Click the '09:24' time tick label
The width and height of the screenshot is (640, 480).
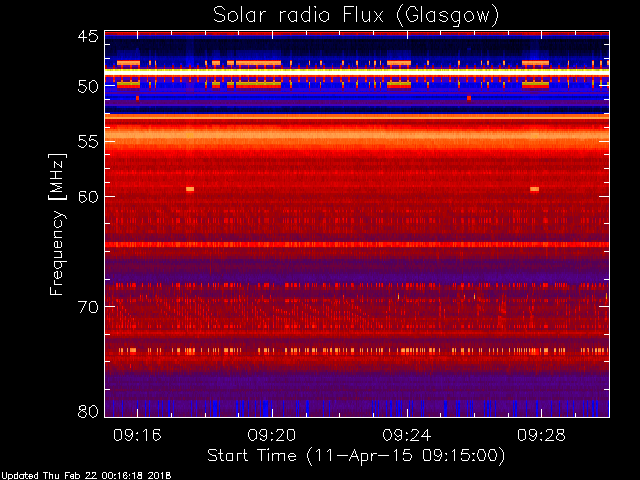point(407,435)
